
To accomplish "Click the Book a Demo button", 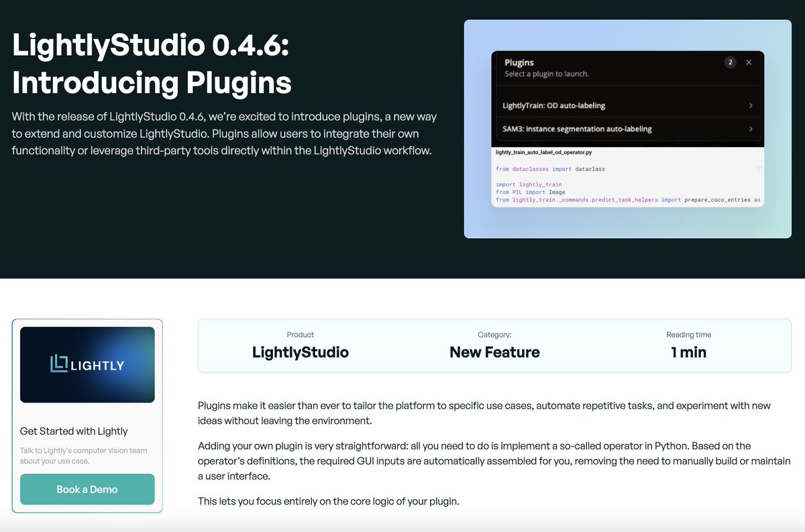I will point(87,489).
